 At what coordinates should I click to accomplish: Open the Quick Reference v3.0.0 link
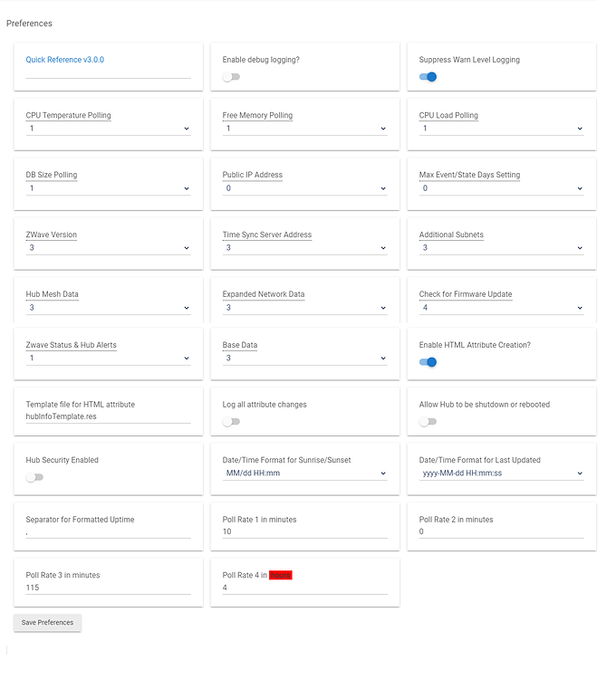point(65,60)
